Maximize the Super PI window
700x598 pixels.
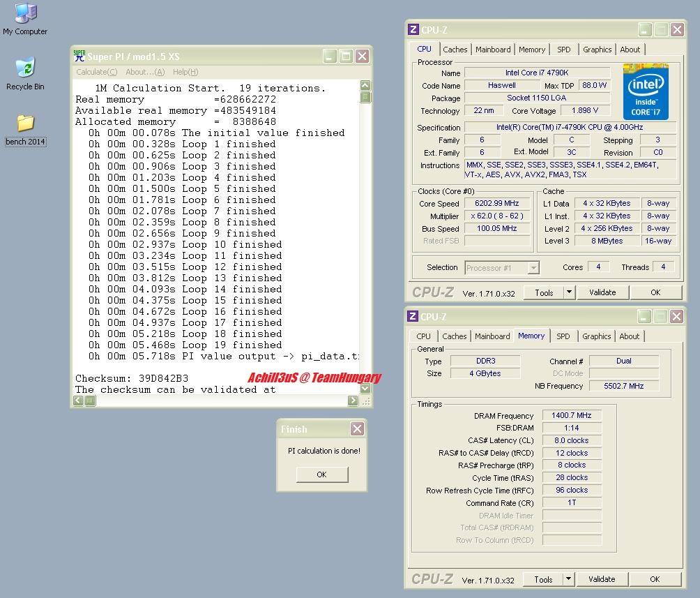346,57
